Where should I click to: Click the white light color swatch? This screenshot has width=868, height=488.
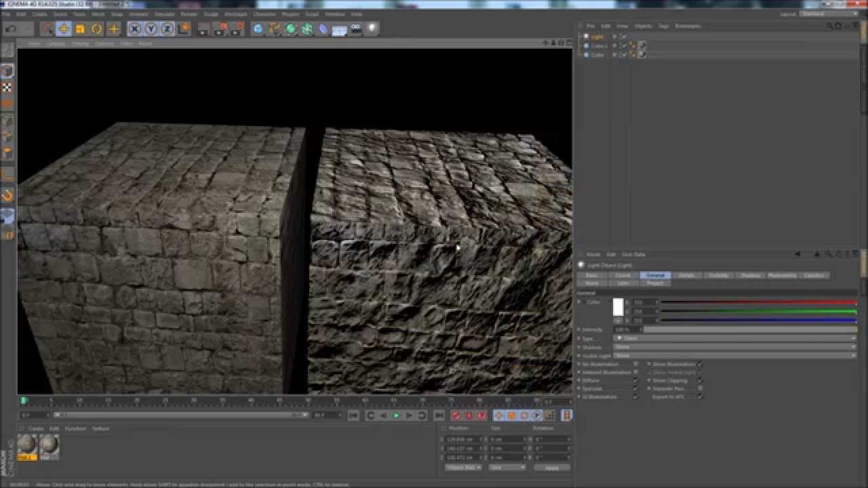coord(618,307)
